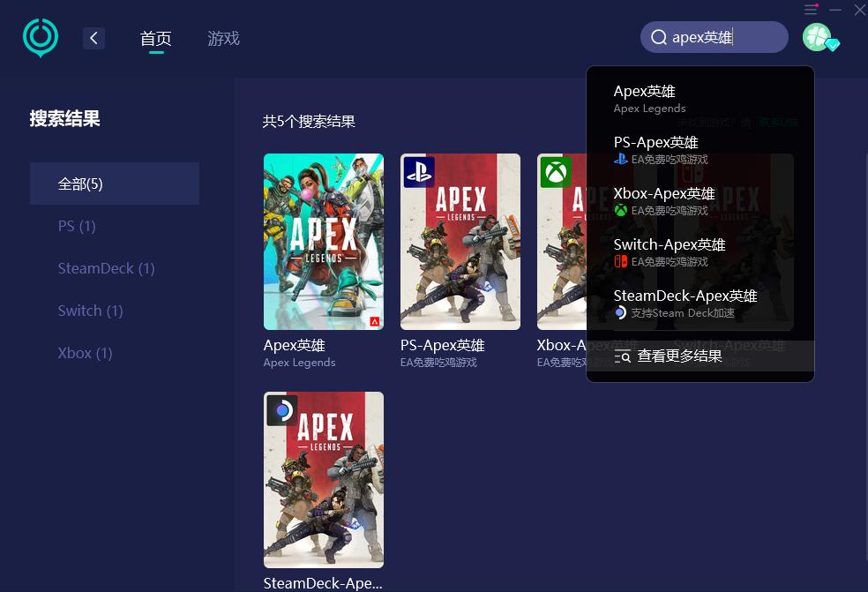Open the hamburger menu with red notification dot
Viewport: 868px width, 592px height.
coord(811,10)
